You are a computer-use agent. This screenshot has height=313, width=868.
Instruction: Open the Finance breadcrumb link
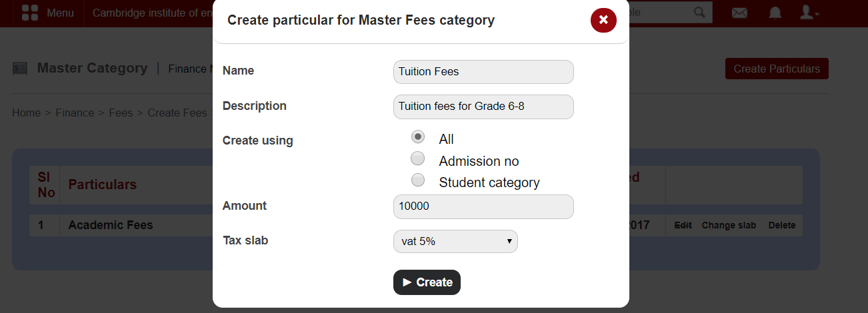click(x=75, y=113)
